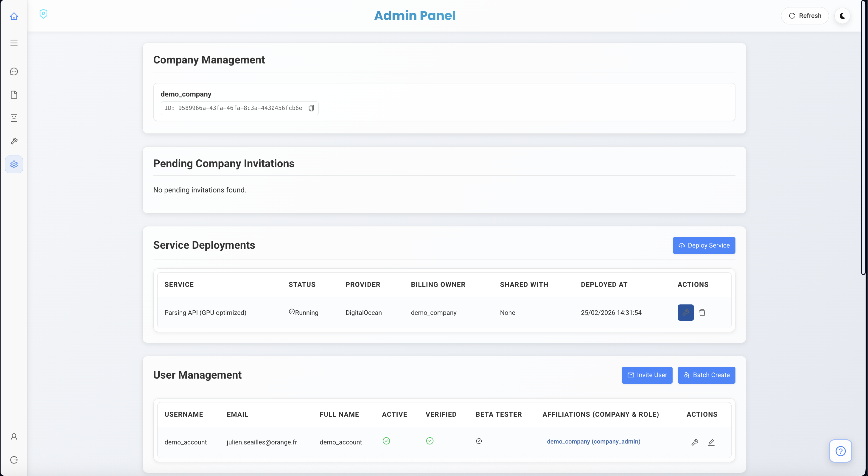
Task: Delete the Parsing API deployment
Action: point(702,313)
